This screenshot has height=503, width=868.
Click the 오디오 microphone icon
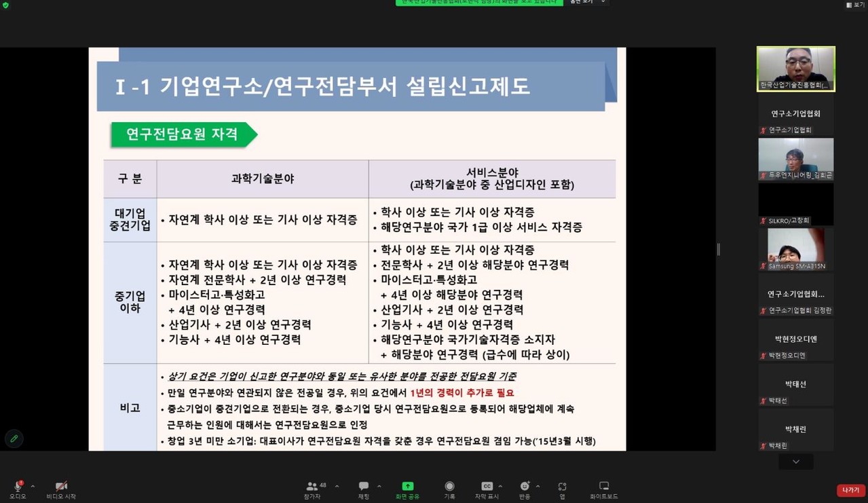[18, 486]
